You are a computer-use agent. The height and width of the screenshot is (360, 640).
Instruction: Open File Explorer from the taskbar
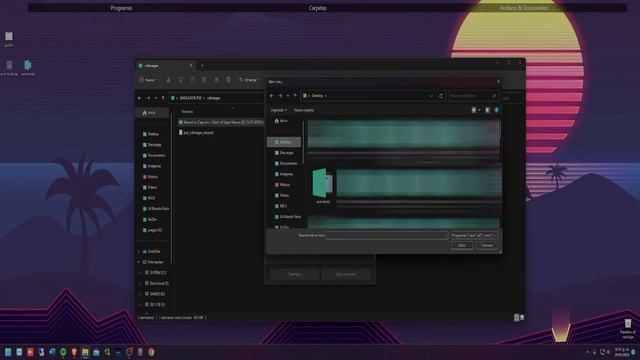pos(85,352)
